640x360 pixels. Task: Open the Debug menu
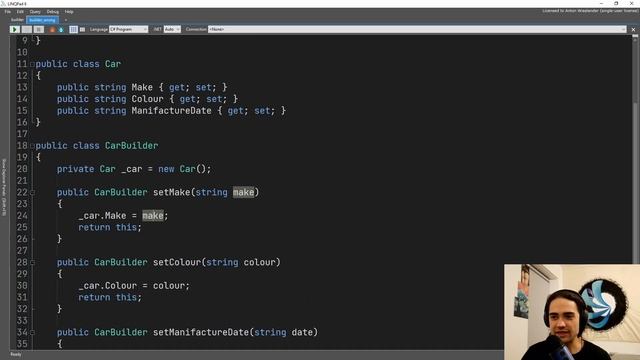[53, 12]
